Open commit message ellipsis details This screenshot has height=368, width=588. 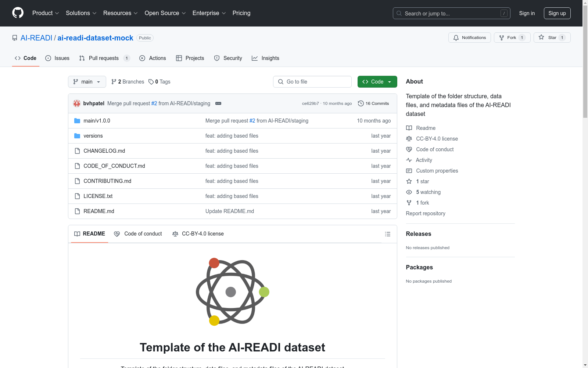[x=218, y=103]
